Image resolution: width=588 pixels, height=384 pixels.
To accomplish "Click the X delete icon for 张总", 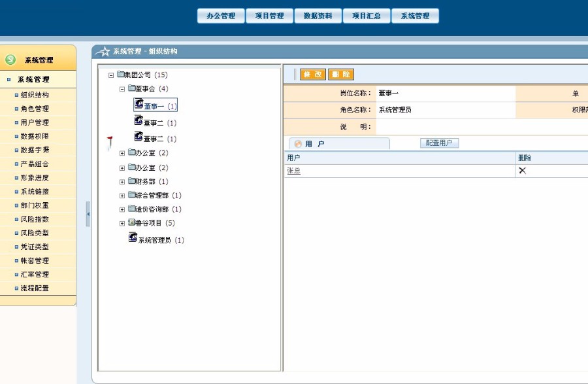I will point(522,171).
